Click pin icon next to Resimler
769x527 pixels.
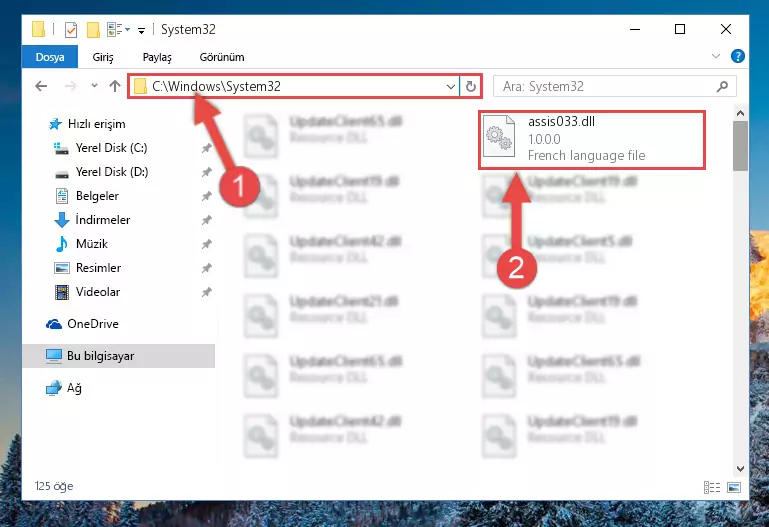206,268
